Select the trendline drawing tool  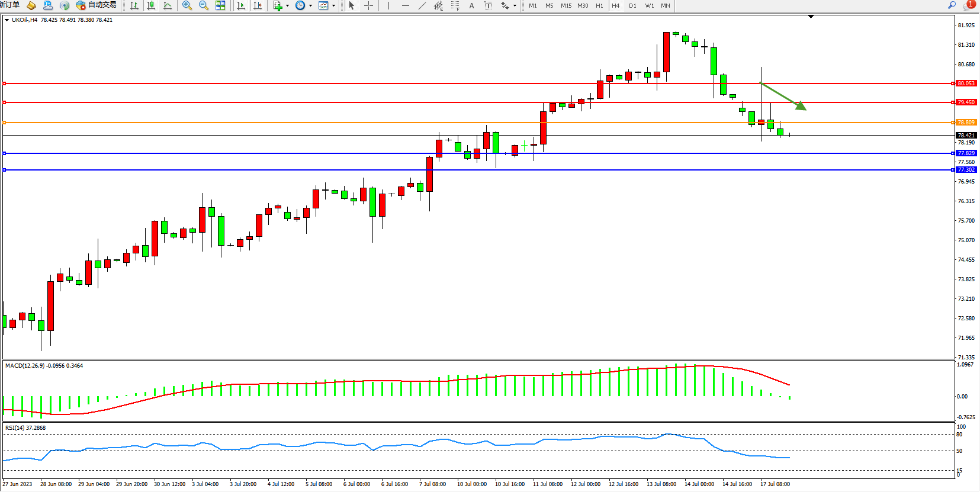(x=422, y=5)
